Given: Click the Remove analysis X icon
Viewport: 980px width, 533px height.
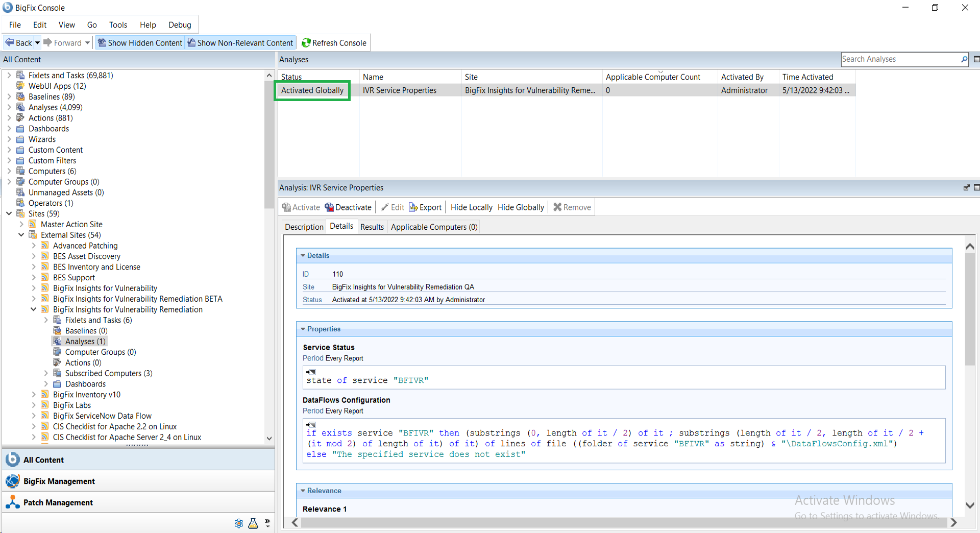Looking at the screenshot, I should tap(557, 207).
